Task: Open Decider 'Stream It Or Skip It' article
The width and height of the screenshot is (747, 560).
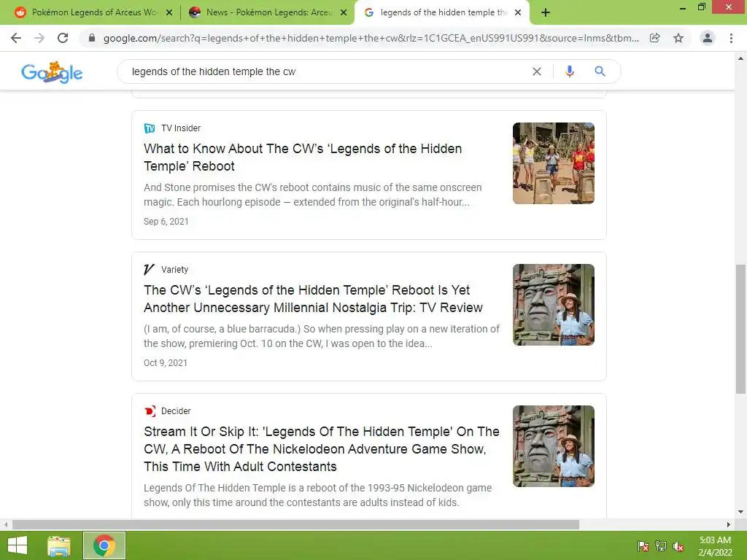Action: pos(322,448)
